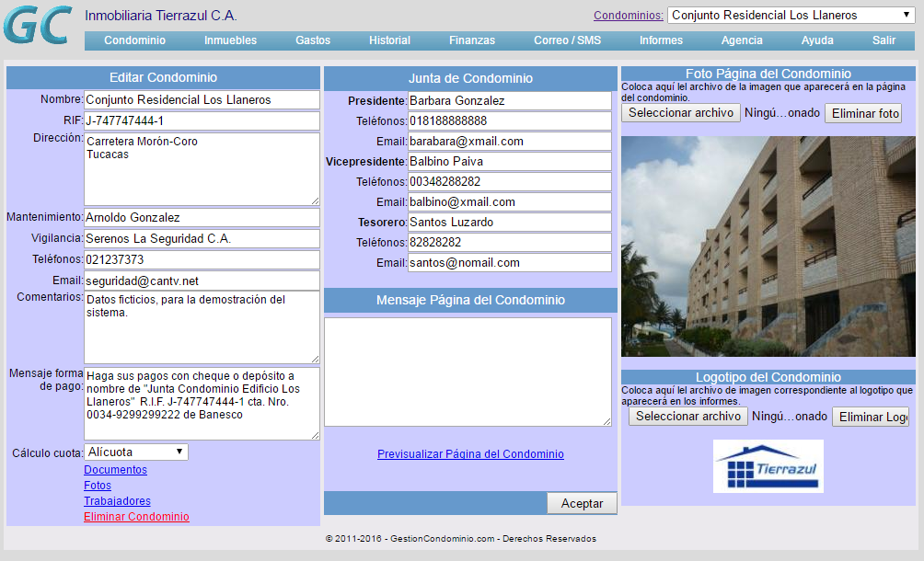Go to the Informes menu
The image size is (924, 561).
pyautogui.click(x=661, y=40)
